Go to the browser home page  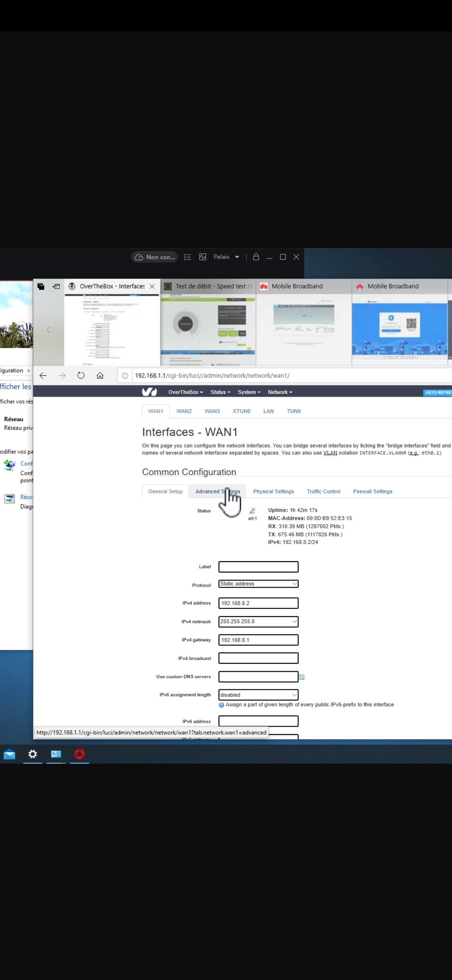[x=100, y=376]
